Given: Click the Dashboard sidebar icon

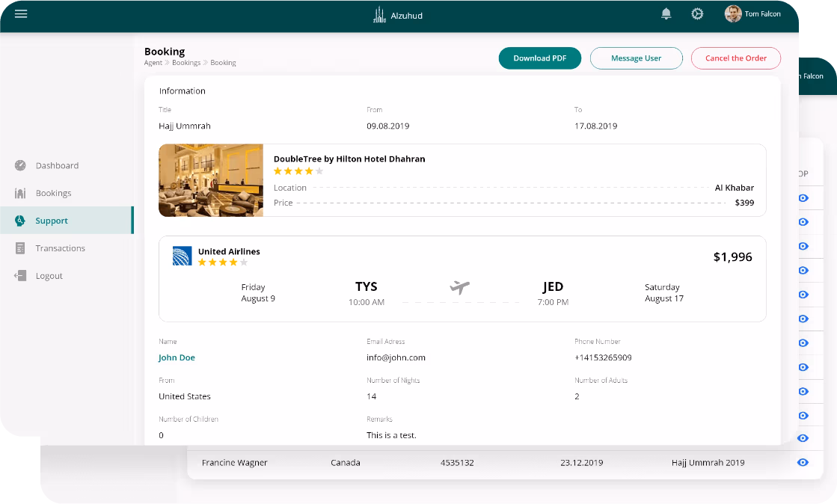Looking at the screenshot, I should (20, 165).
